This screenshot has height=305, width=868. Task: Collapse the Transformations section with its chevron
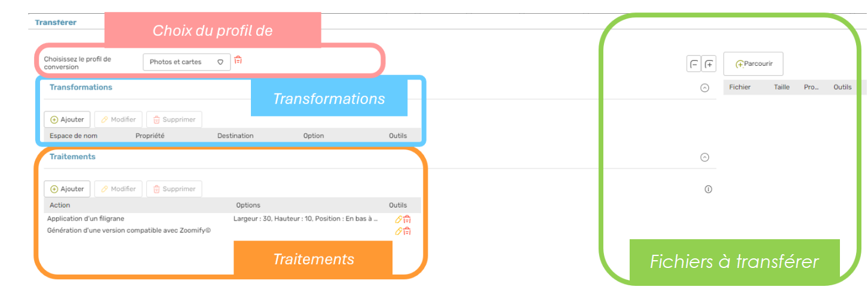tap(704, 88)
